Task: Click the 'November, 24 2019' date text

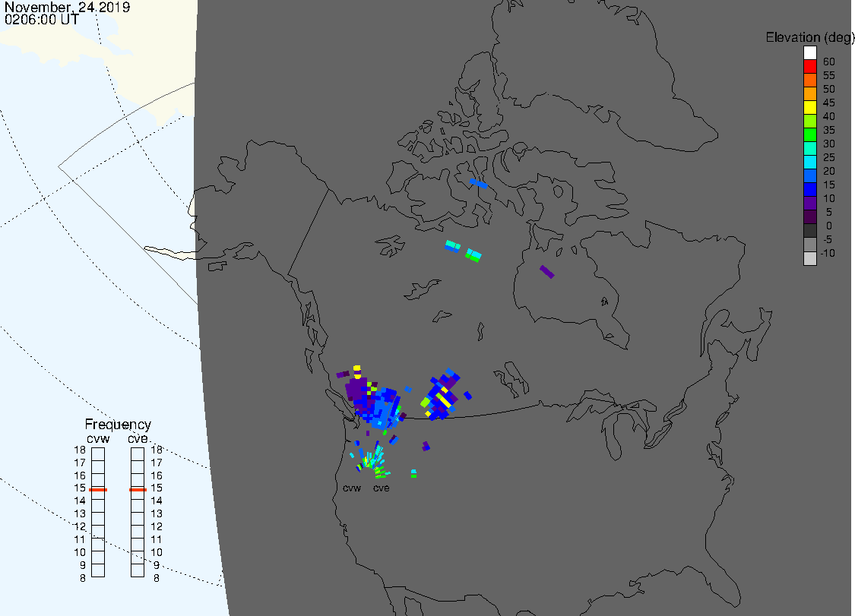Action: tap(67, 8)
